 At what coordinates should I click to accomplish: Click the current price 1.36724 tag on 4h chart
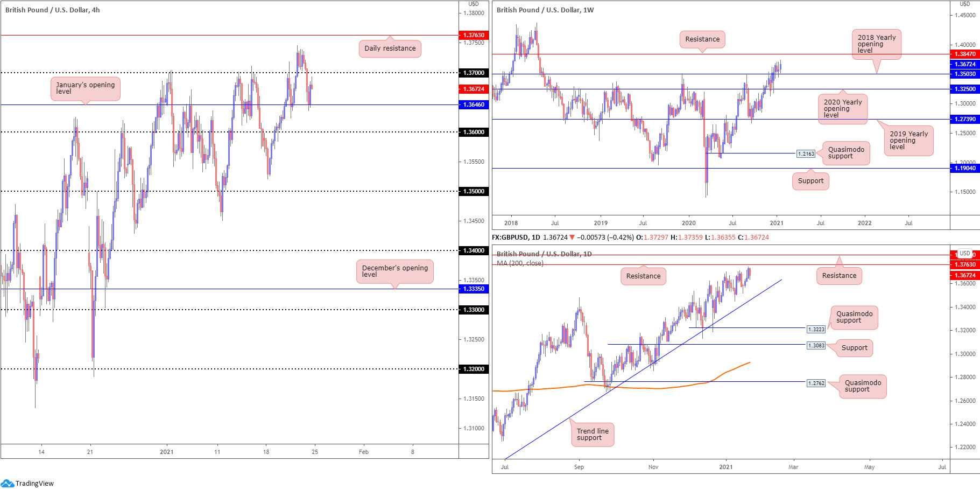[x=474, y=89]
